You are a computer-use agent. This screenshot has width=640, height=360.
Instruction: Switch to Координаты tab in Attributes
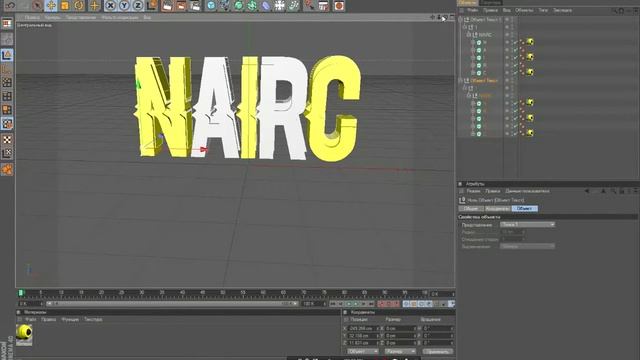point(498,209)
